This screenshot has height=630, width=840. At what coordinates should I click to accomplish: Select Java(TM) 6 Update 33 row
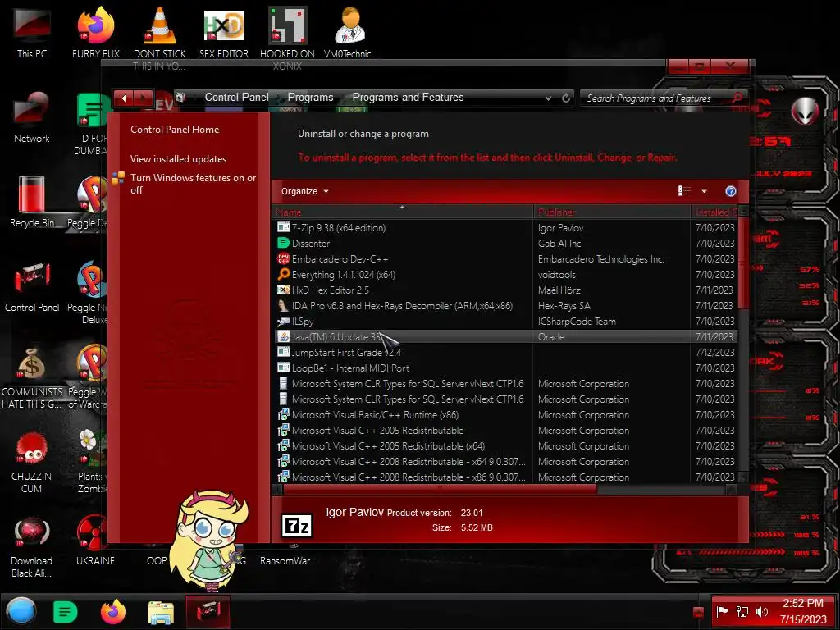(x=505, y=336)
